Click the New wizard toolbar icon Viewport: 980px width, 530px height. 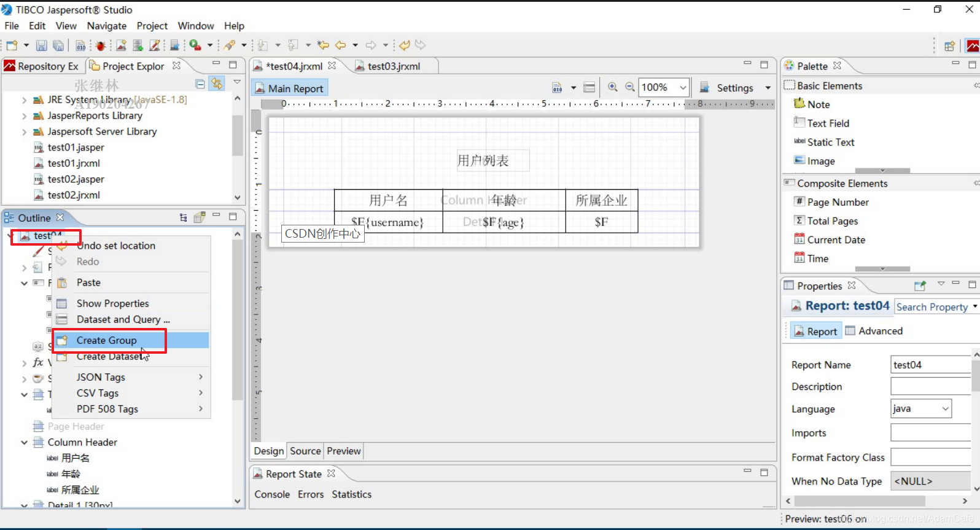12,45
